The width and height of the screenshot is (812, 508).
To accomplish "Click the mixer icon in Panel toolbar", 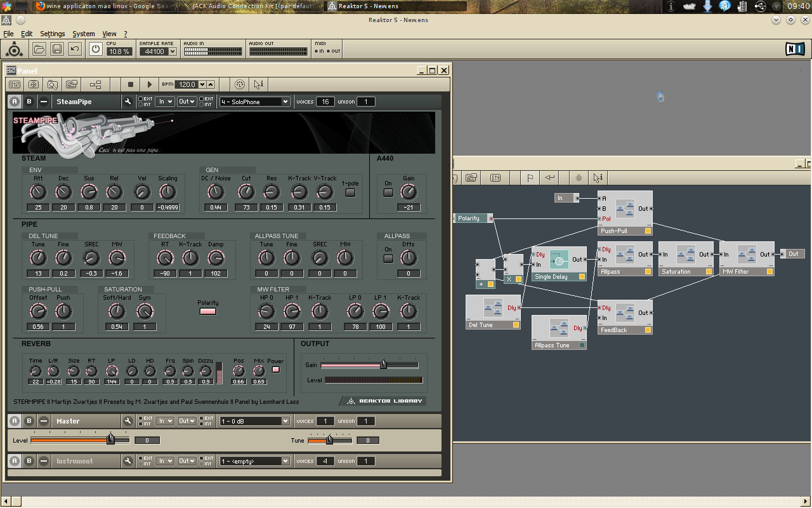I will [x=14, y=84].
